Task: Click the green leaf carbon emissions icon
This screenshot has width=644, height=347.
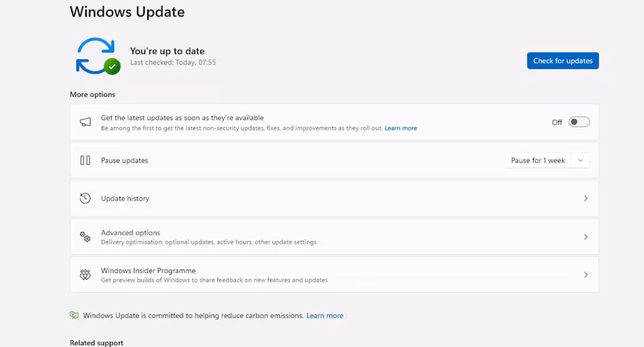Action: [74, 315]
